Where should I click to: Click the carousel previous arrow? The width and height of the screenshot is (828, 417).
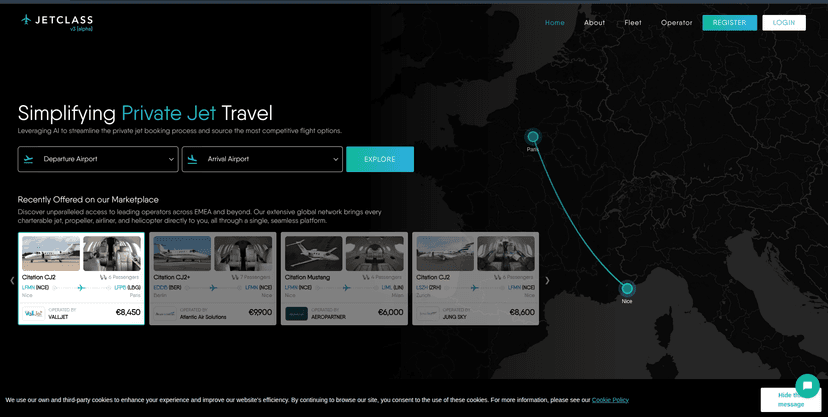point(12,281)
